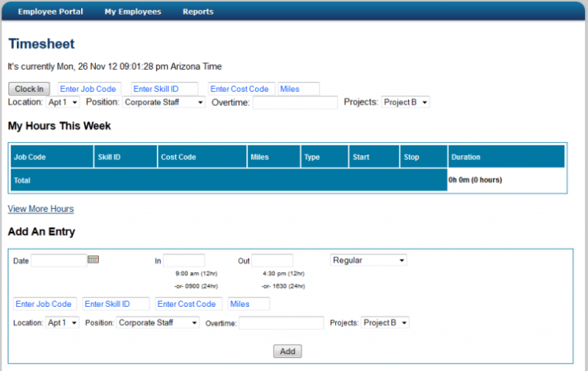Focus Enter Skill ID in Add An Entry
The height and width of the screenshot is (378, 588).
pos(116,304)
